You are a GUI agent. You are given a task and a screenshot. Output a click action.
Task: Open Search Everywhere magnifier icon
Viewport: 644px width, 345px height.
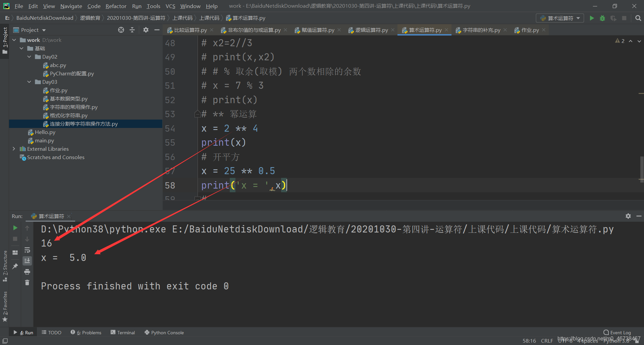(x=638, y=18)
